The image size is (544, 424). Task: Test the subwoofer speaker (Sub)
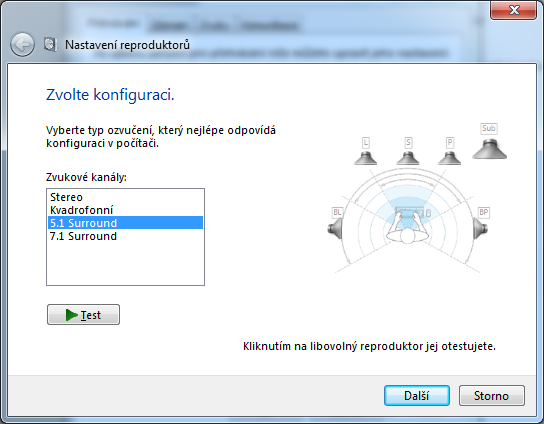tap(490, 149)
